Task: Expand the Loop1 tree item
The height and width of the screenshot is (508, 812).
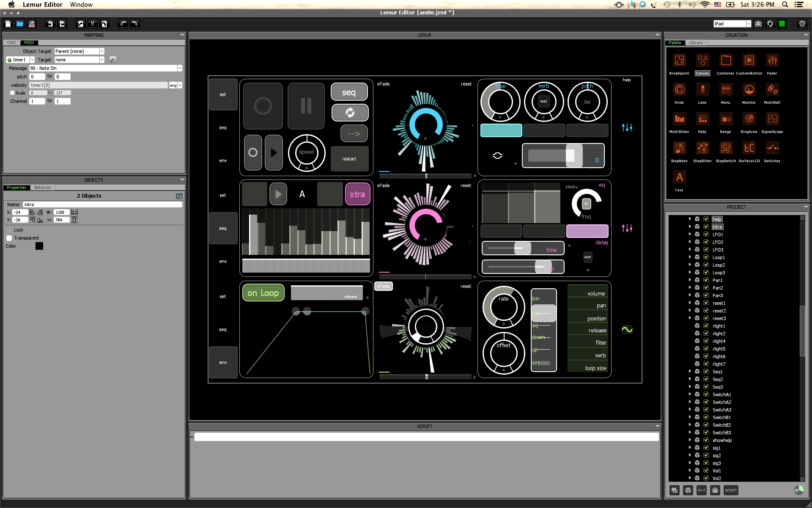Action: (690, 257)
